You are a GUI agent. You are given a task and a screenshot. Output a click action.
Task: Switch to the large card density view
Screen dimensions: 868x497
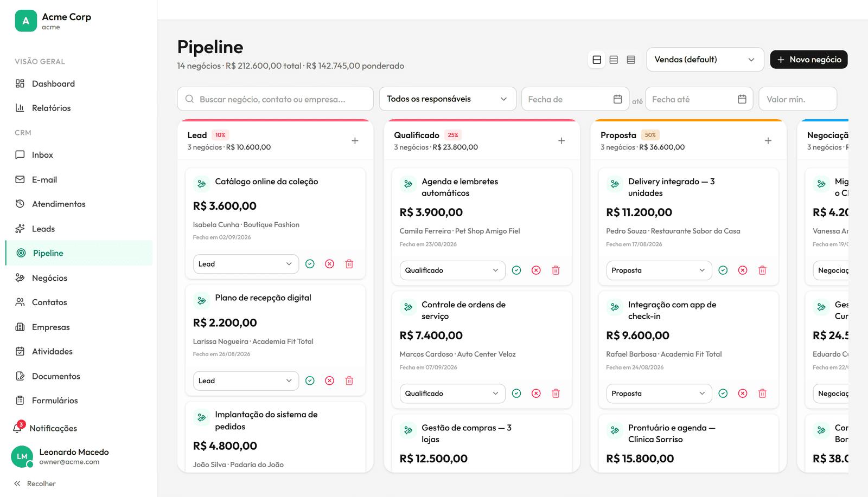[597, 60]
